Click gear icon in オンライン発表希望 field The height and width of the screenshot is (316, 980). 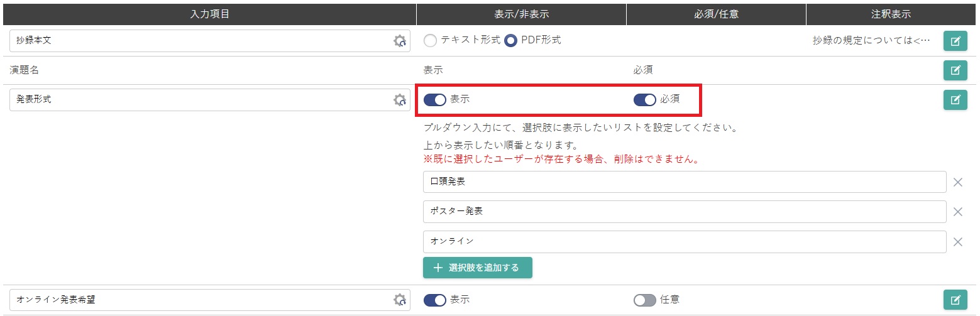pos(400,300)
